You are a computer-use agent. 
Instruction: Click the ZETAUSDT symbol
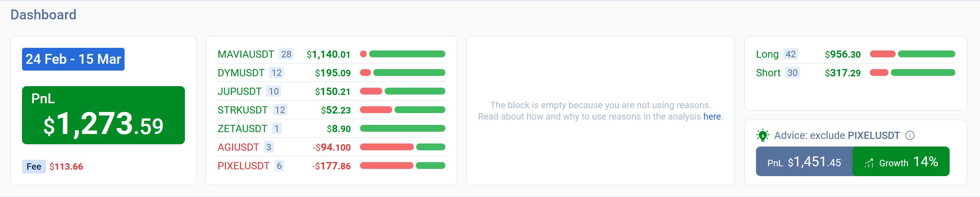[242, 129]
